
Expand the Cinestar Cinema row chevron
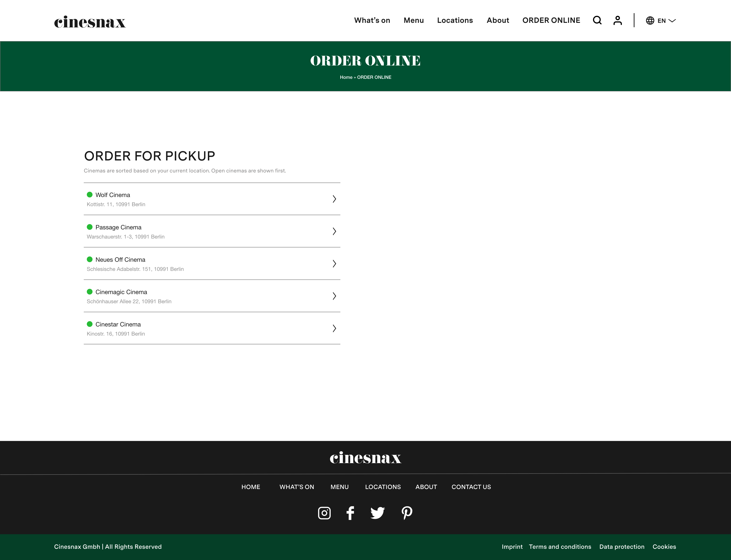tap(334, 328)
